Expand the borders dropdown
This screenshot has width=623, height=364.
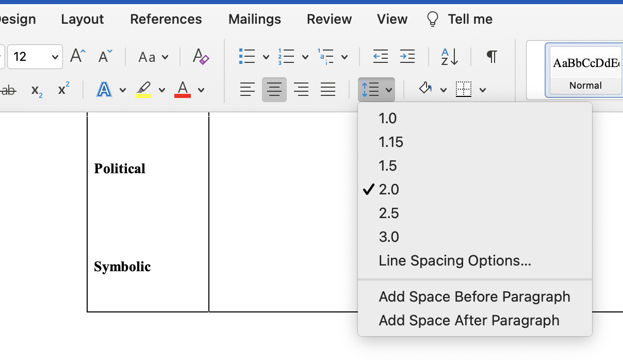(483, 89)
